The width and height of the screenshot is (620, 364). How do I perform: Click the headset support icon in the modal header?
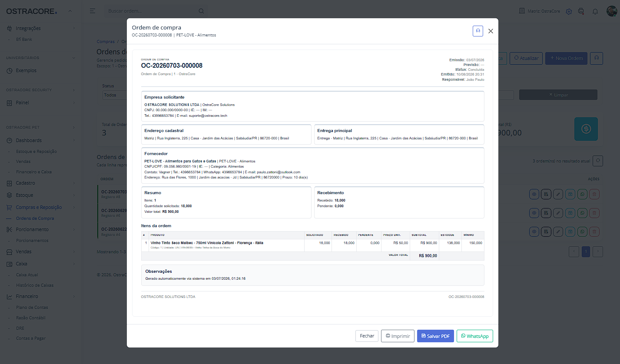click(478, 31)
